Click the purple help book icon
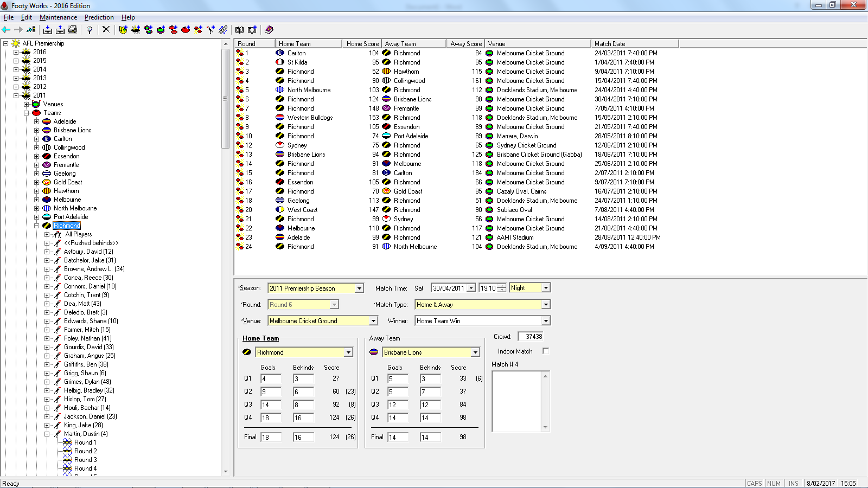This screenshot has width=868, height=488. 269,30
